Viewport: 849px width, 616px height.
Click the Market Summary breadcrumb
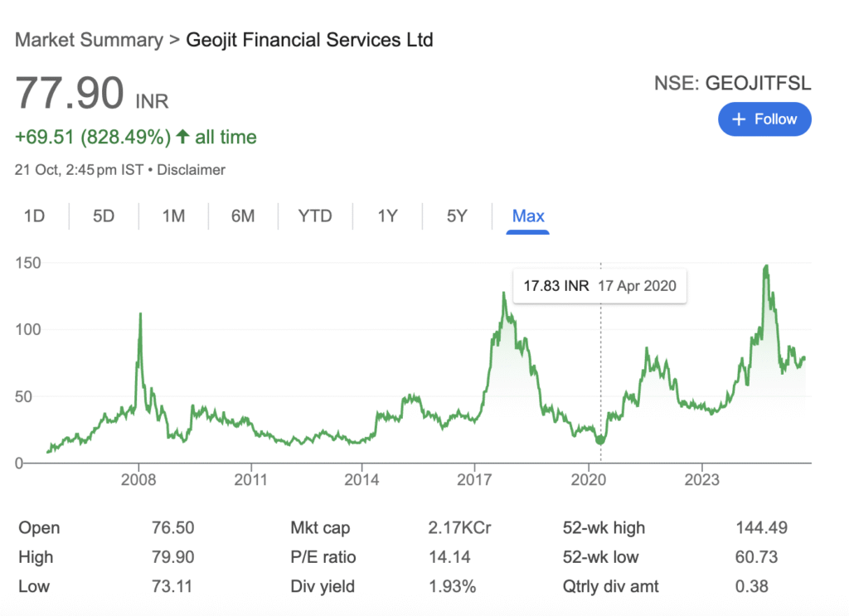point(89,40)
